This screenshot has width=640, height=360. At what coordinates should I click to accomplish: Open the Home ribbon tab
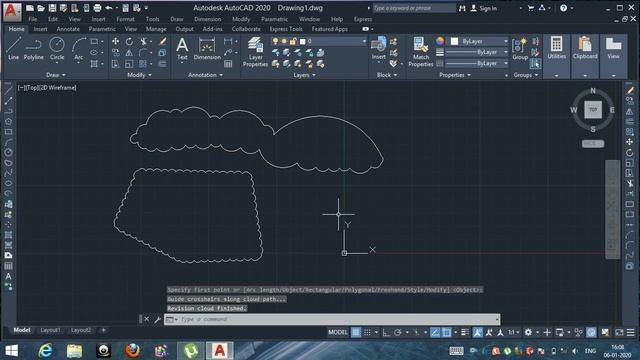click(x=16, y=29)
